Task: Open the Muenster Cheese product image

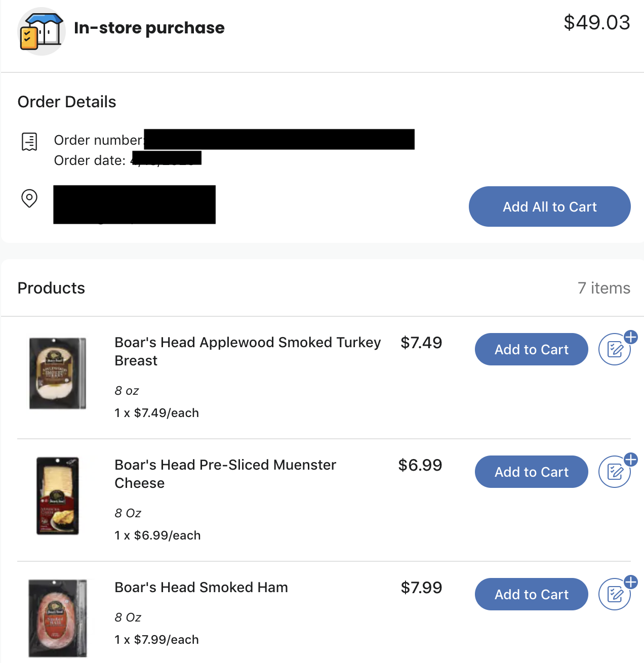Action: [x=58, y=495]
